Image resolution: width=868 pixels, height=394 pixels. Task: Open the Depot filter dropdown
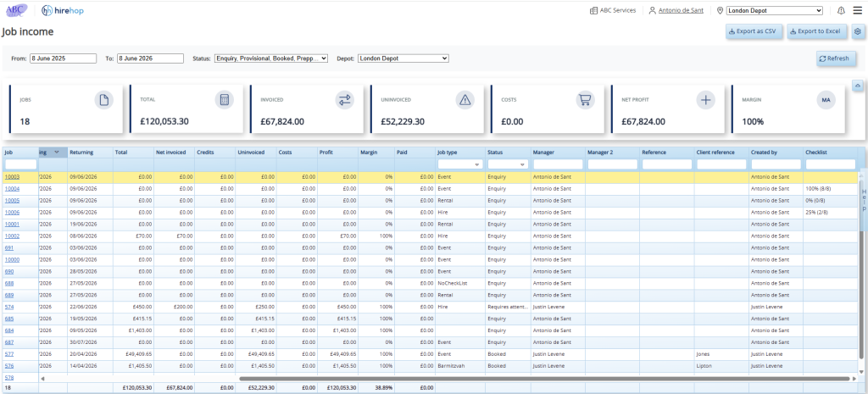click(403, 58)
